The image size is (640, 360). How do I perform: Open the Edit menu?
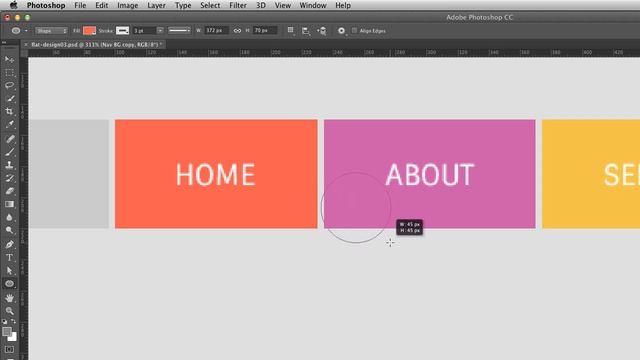[x=102, y=5]
